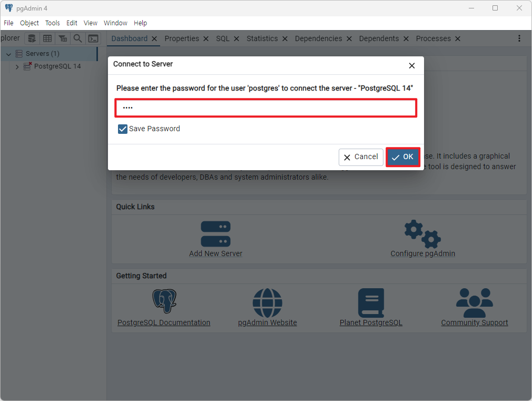Image resolution: width=532 pixels, height=401 pixels.
Task: Click the pgAdmin Website globe icon
Action: 268,303
